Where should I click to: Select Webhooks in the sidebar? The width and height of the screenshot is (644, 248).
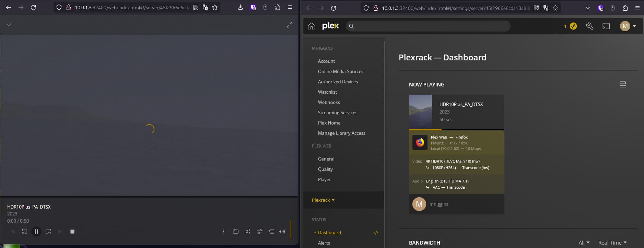[329, 102]
